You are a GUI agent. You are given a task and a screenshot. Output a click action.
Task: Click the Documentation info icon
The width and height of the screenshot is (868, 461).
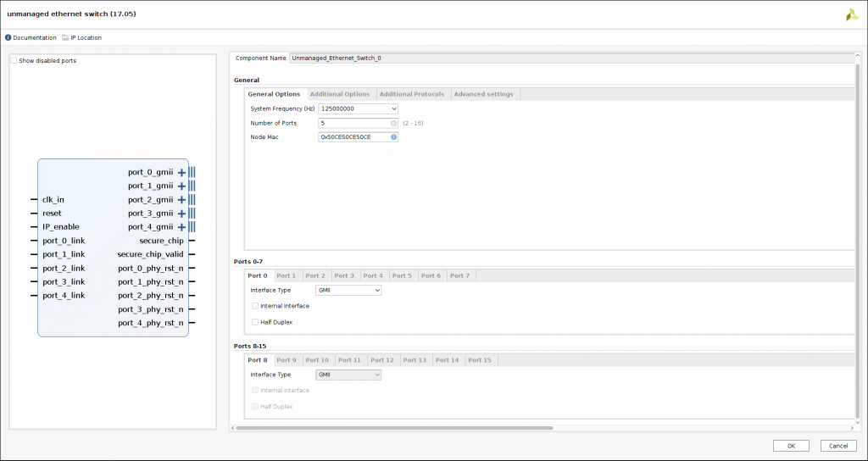click(x=8, y=38)
